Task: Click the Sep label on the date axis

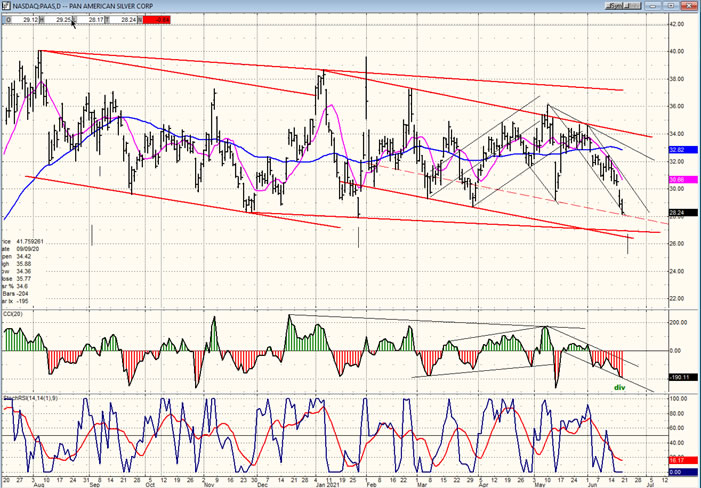Action: pos(93,484)
